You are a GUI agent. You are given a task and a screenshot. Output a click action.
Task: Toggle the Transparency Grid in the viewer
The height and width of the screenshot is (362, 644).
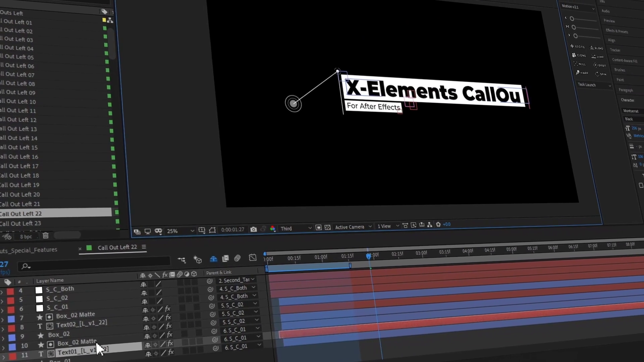click(x=328, y=227)
